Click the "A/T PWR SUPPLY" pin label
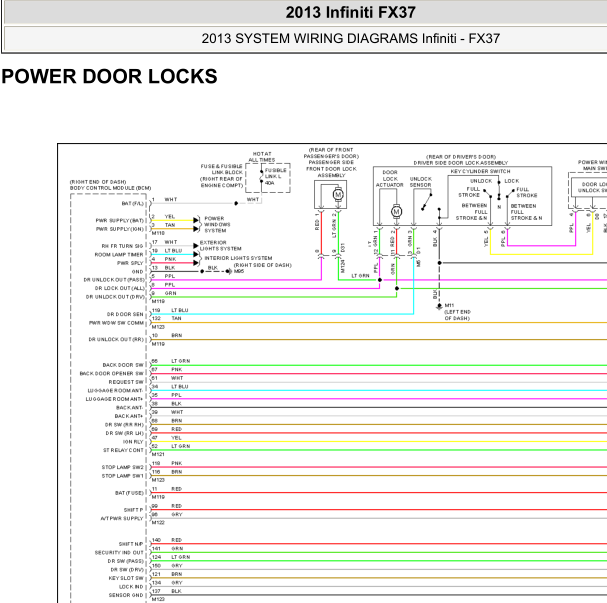 pos(122,518)
